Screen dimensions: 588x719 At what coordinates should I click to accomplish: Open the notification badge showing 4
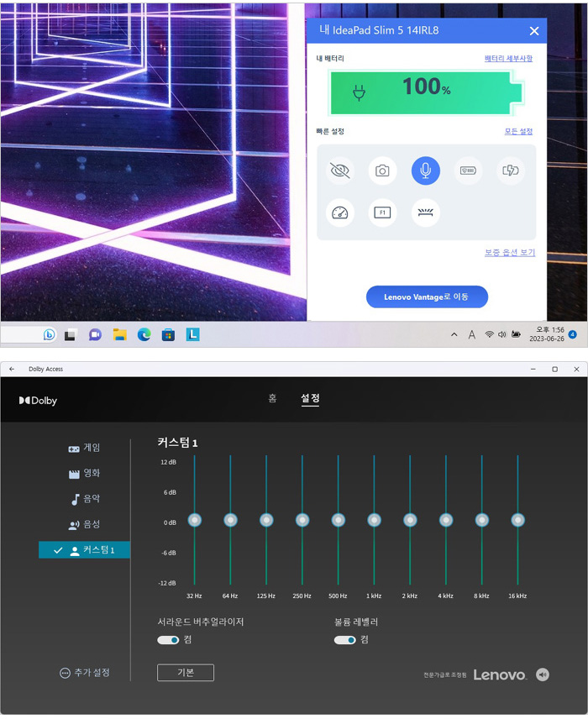pyautogui.click(x=572, y=334)
